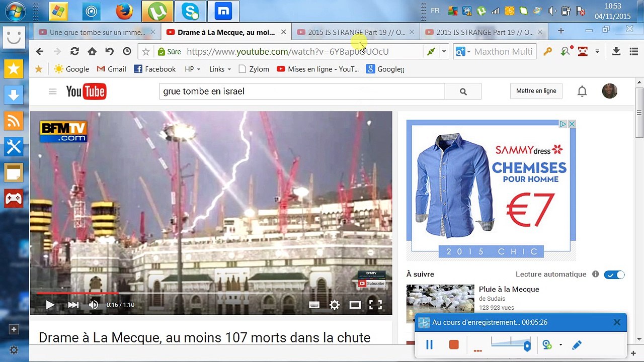
Task: Enter fullscreen in the video player
Action: click(375, 305)
